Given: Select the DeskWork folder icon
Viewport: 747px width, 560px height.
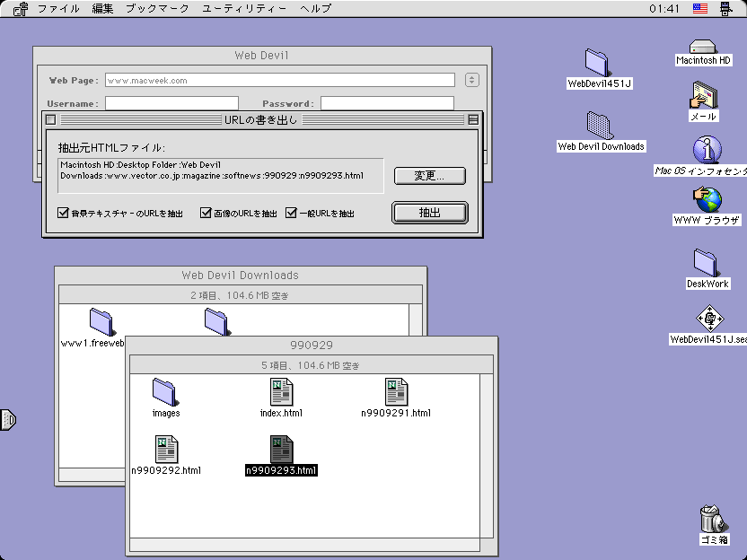Looking at the screenshot, I should tap(706, 262).
